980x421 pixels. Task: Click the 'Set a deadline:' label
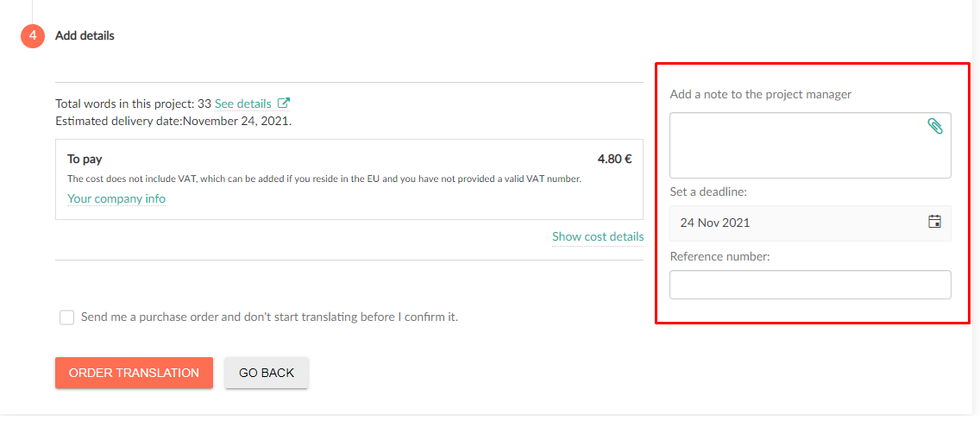[709, 192]
